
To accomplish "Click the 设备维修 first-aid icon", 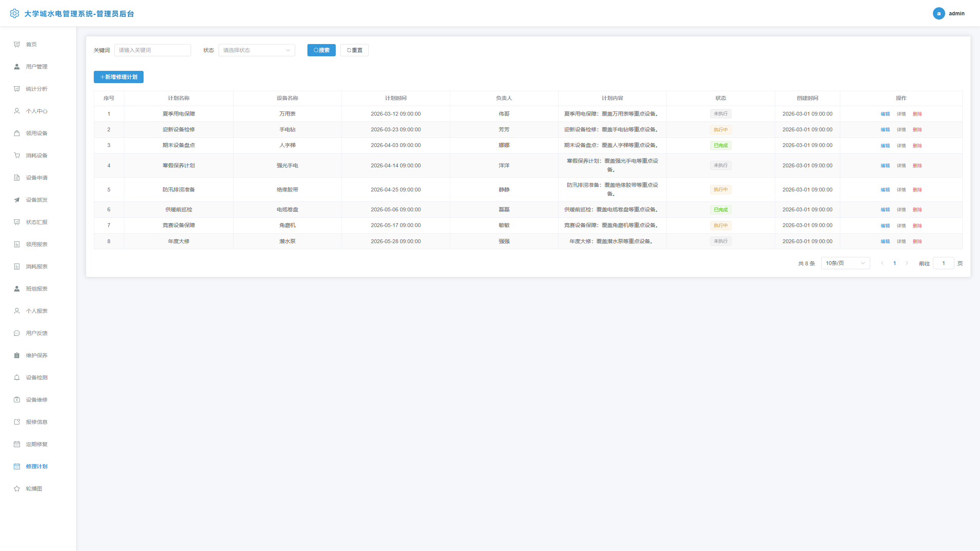I will pyautogui.click(x=17, y=400).
